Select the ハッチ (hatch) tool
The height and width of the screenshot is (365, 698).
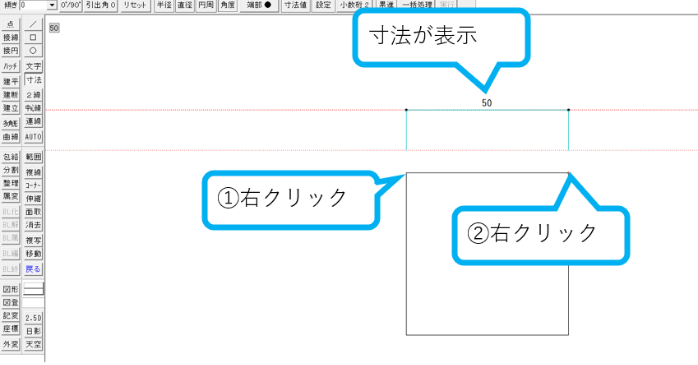[x=11, y=66]
